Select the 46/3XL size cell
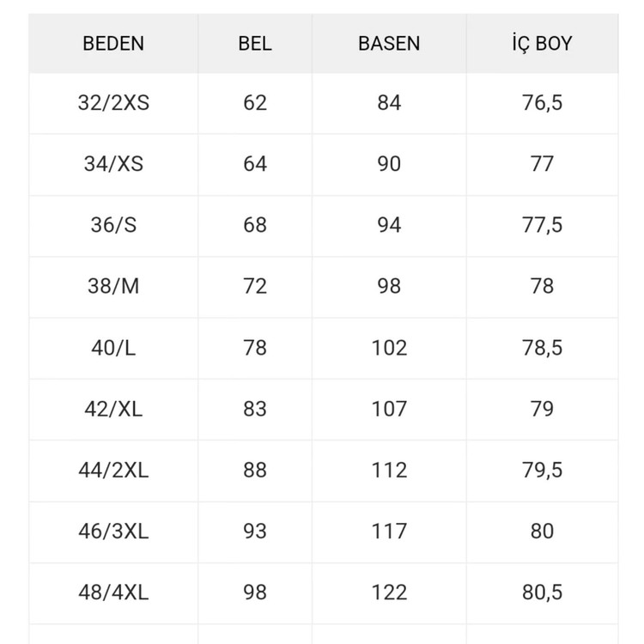The height and width of the screenshot is (644, 644). [x=113, y=532]
